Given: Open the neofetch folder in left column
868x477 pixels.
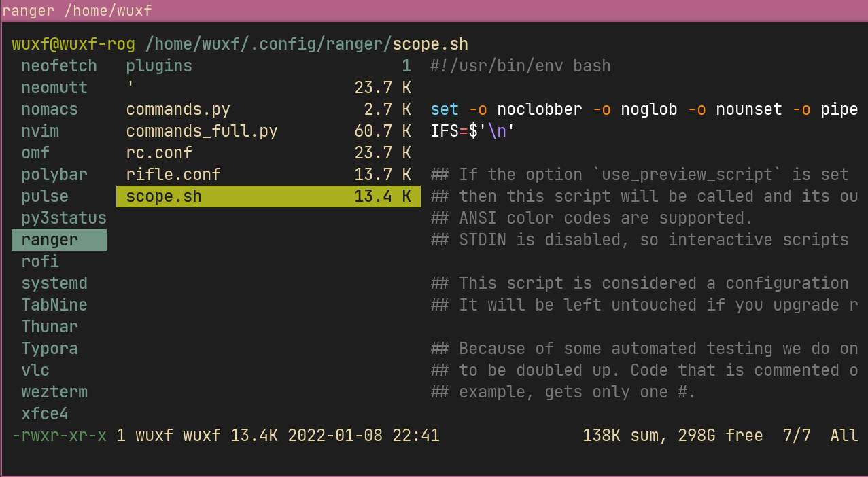Looking at the screenshot, I should [x=59, y=66].
